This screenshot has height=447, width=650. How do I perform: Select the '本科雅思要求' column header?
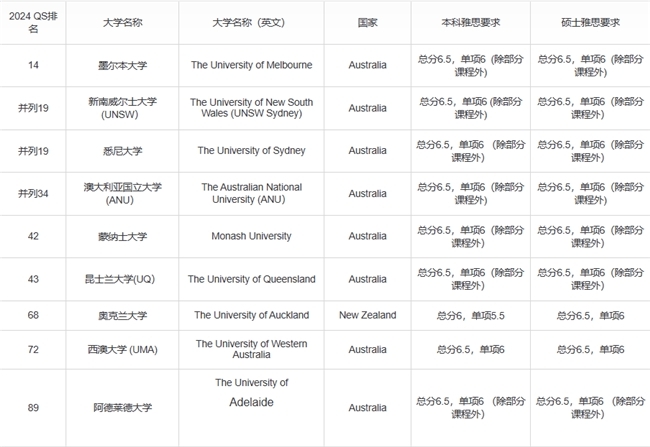click(x=471, y=22)
